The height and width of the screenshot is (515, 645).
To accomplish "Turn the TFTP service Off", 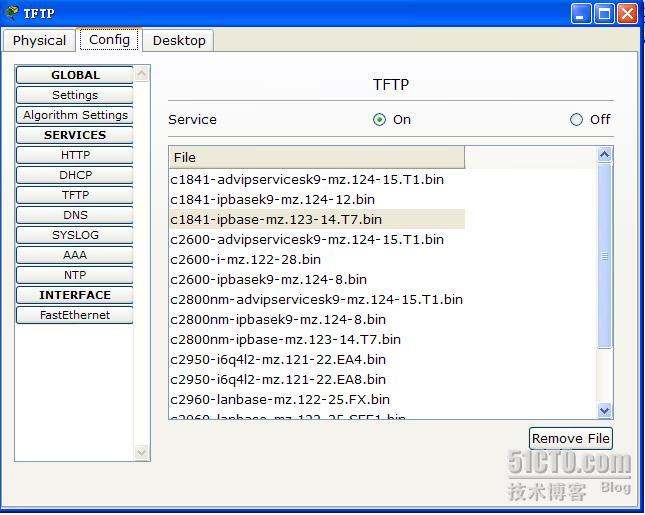I will pyautogui.click(x=576, y=120).
